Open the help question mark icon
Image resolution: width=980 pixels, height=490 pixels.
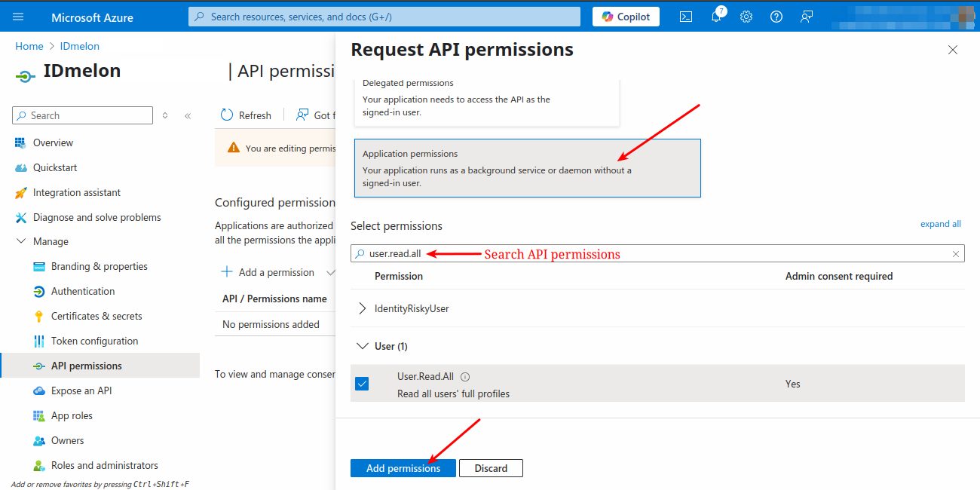click(776, 17)
